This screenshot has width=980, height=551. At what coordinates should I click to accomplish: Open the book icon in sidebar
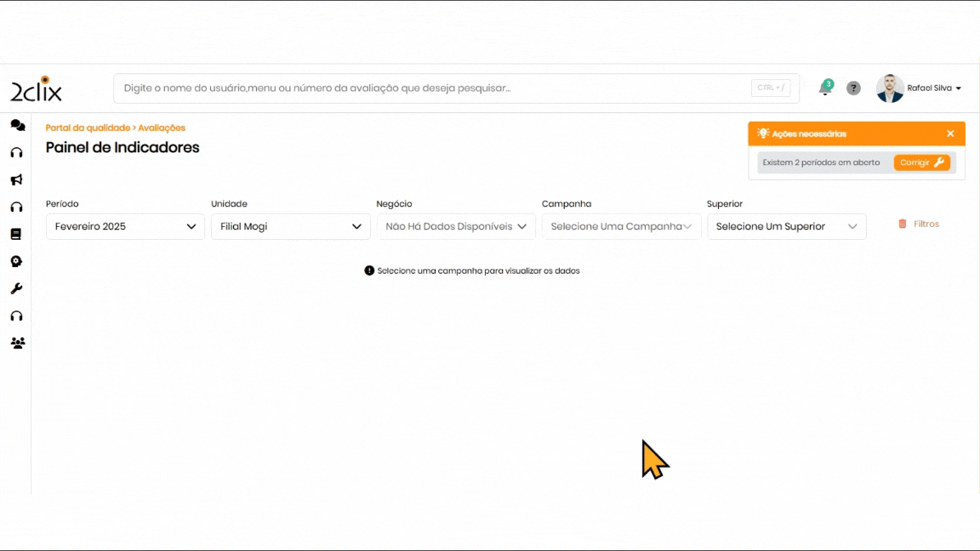16,235
